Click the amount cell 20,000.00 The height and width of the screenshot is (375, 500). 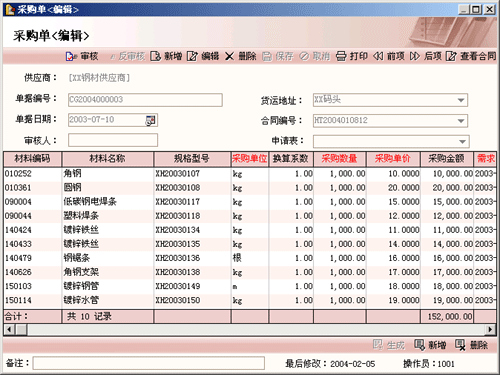447,188
